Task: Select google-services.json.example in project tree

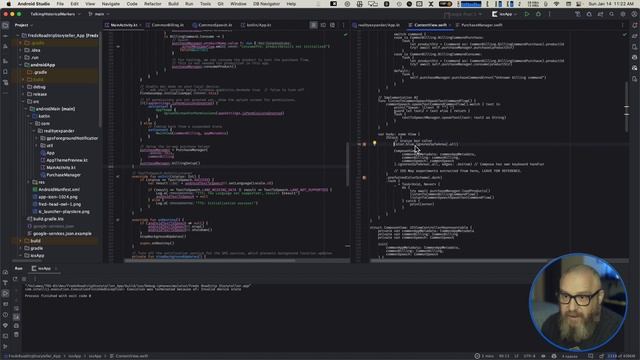Action: [62, 234]
